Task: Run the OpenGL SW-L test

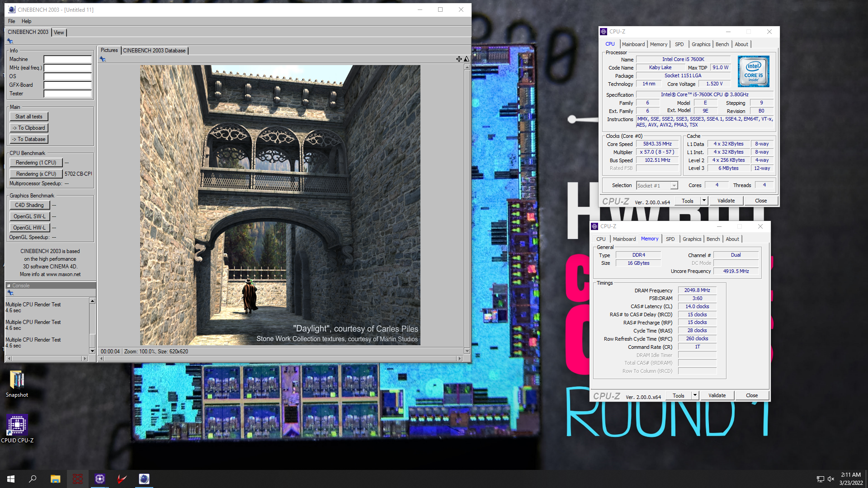Action: coord(29,216)
